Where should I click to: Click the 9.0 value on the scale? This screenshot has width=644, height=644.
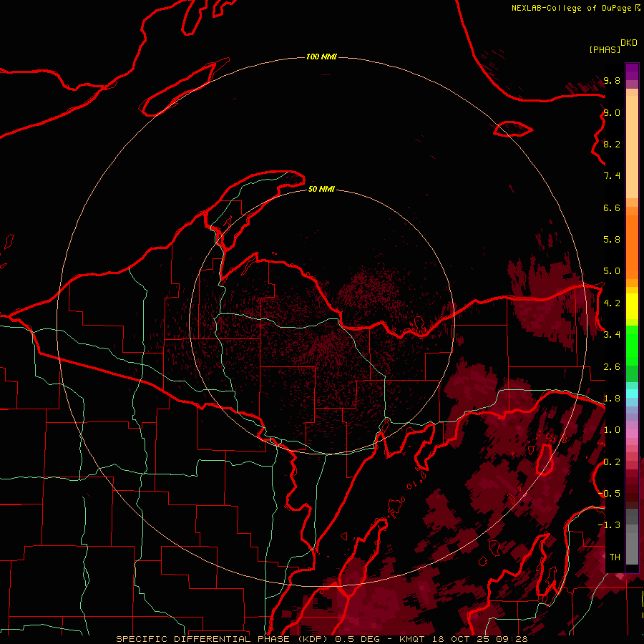click(612, 112)
